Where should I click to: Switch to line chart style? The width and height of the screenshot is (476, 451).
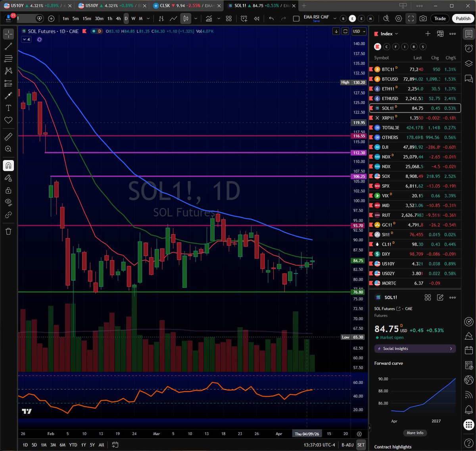(x=173, y=19)
